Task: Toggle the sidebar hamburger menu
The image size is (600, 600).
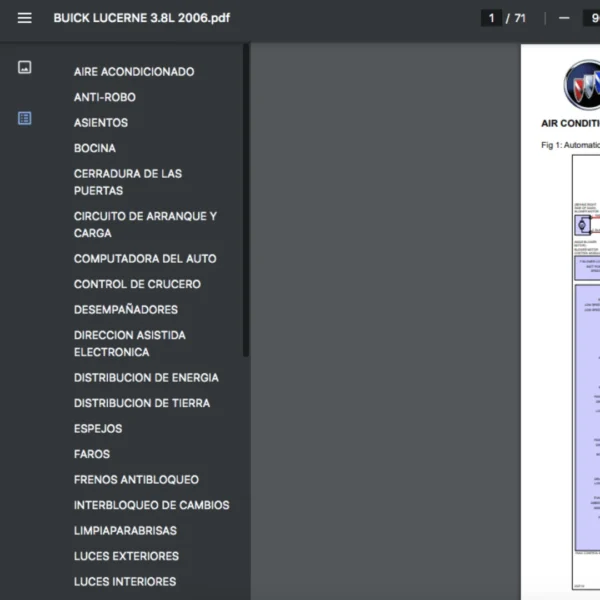Action: (x=24, y=18)
